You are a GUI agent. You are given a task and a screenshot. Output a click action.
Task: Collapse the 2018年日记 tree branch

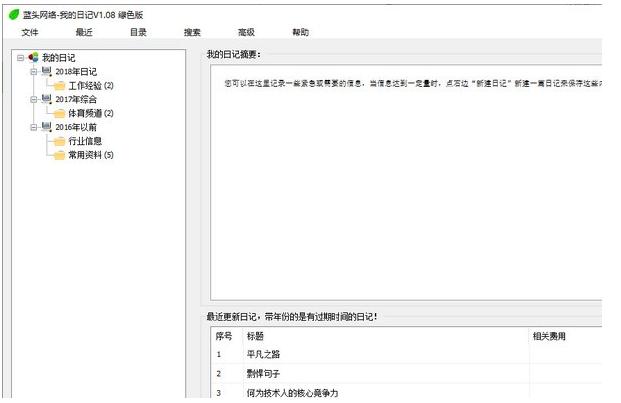[34, 72]
